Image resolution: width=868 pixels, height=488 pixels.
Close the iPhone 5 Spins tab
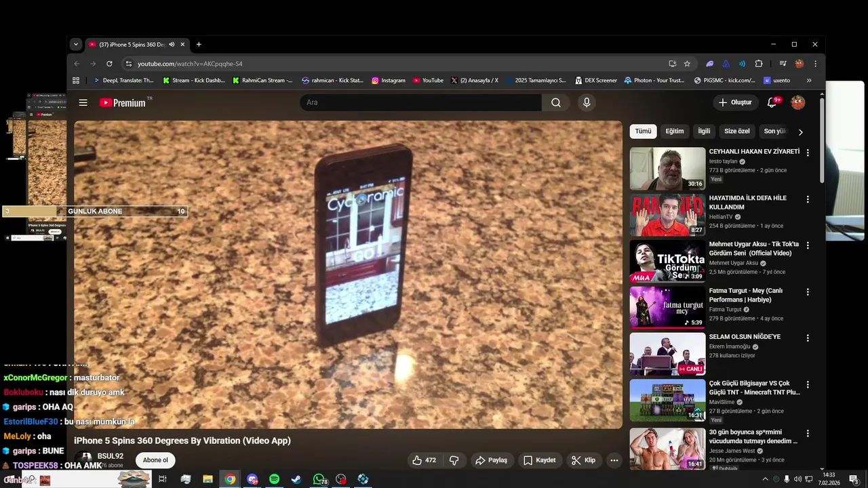[x=182, y=44]
